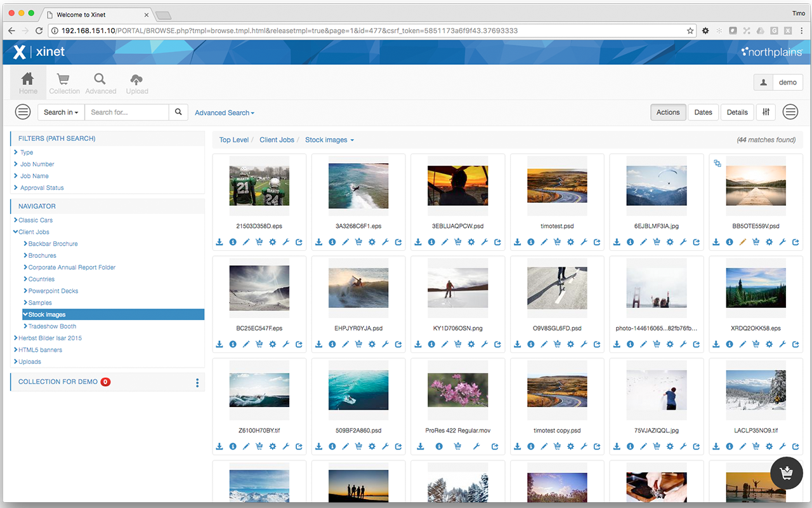Viewport: 812px width, 508px height.
Task: Select the Welcome to Xinet browser tab
Action: (x=96, y=14)
